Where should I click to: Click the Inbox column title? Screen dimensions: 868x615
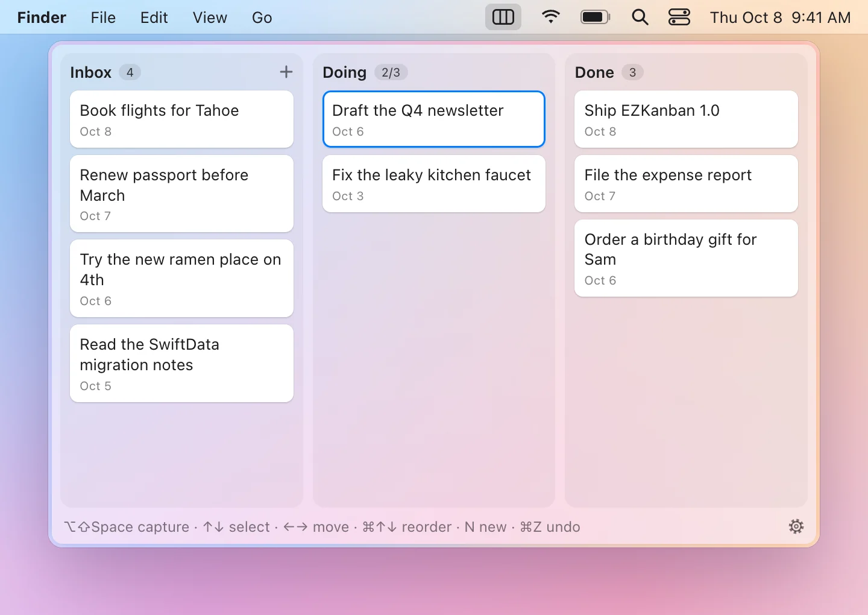coord(90,72)
